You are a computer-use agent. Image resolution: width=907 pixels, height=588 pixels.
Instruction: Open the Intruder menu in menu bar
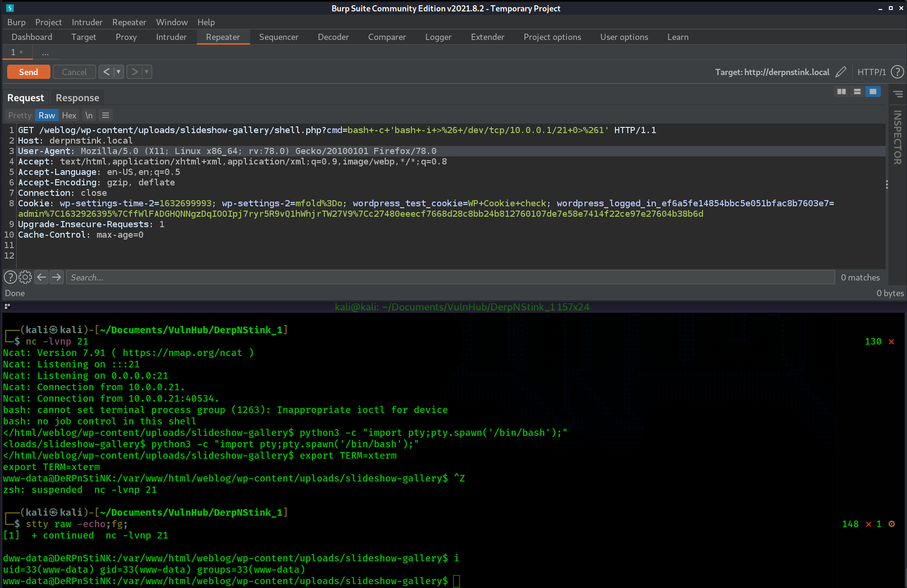tap(87, 22)
